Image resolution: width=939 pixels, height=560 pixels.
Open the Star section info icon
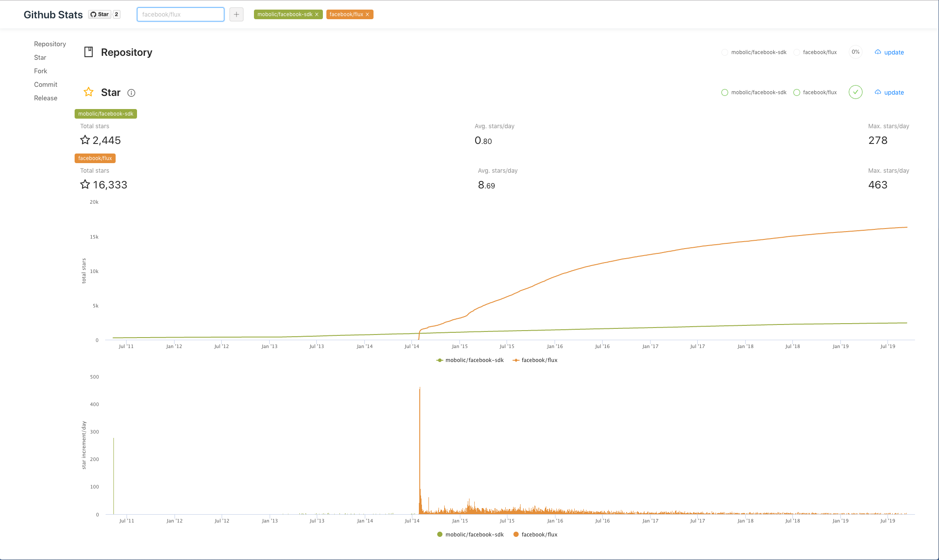click(x=131, y=93)
